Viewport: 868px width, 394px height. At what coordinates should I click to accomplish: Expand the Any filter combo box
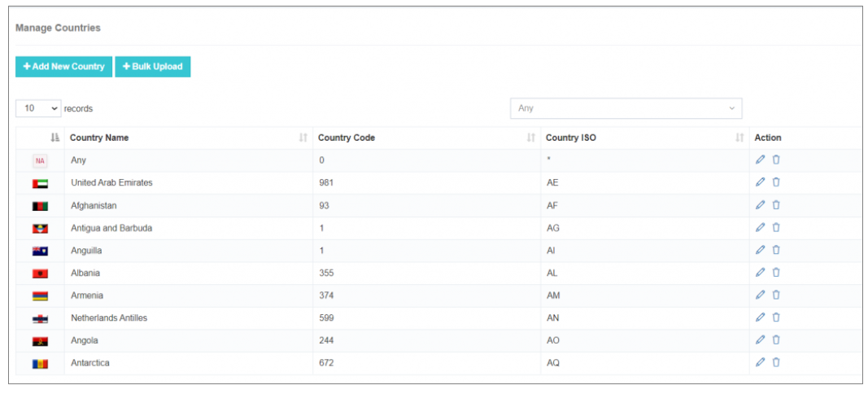point(626,108)
